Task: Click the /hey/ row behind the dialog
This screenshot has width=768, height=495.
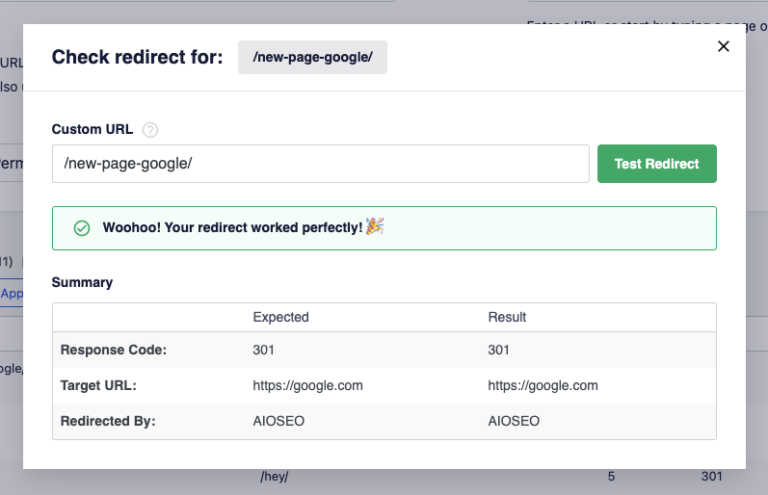Action: [x=275, y=477]
